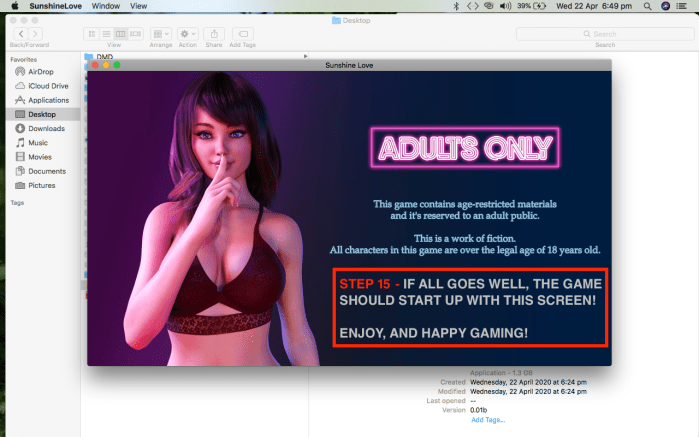Click the Add Tags… link
The image size is (699, 437).
tap(487, 419)
